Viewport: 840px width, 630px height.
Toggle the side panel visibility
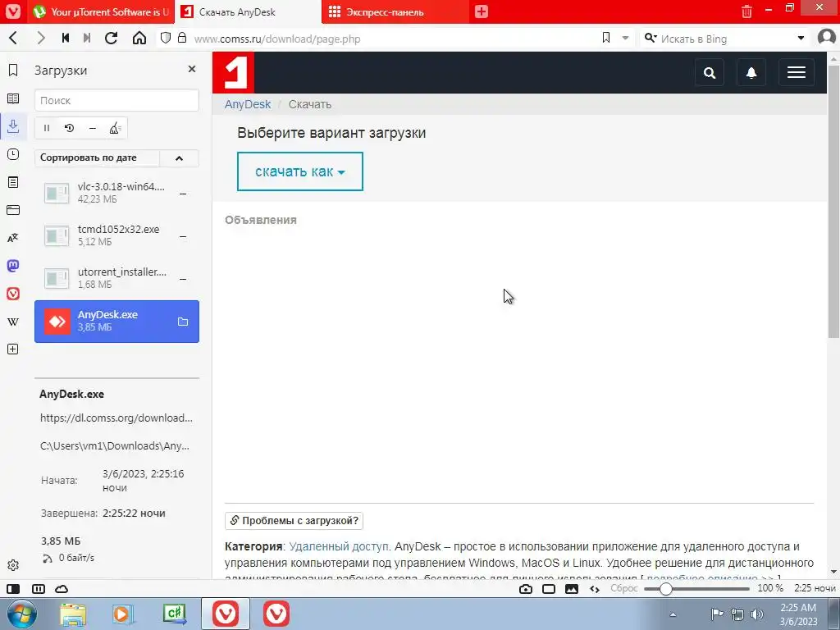[13, 589]
